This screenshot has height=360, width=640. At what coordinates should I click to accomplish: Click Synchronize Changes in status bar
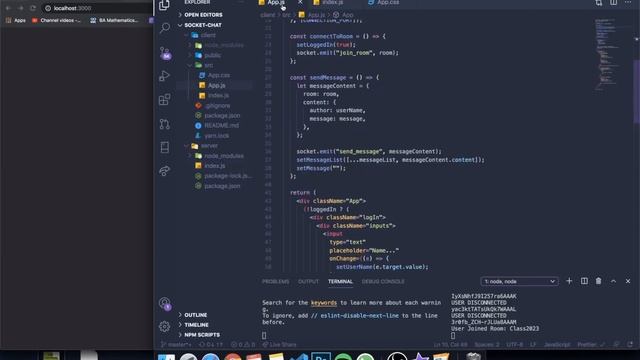(211, 344)
